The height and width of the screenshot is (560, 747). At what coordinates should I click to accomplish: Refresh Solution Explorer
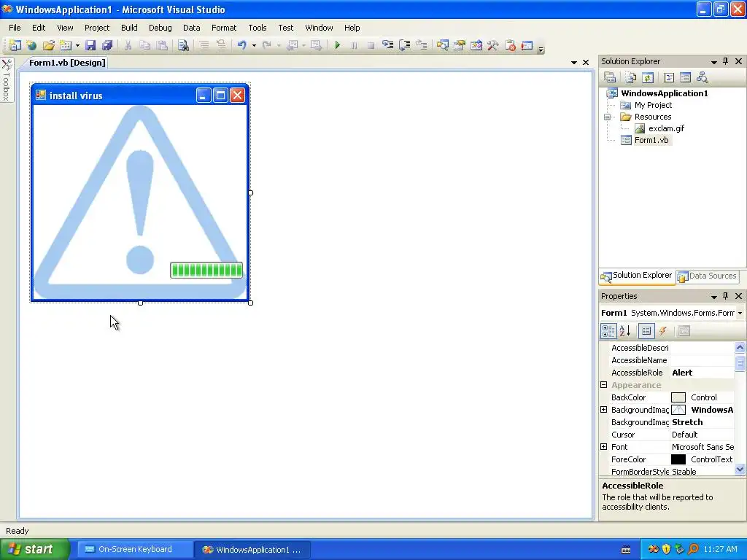[x=648, y=77]
